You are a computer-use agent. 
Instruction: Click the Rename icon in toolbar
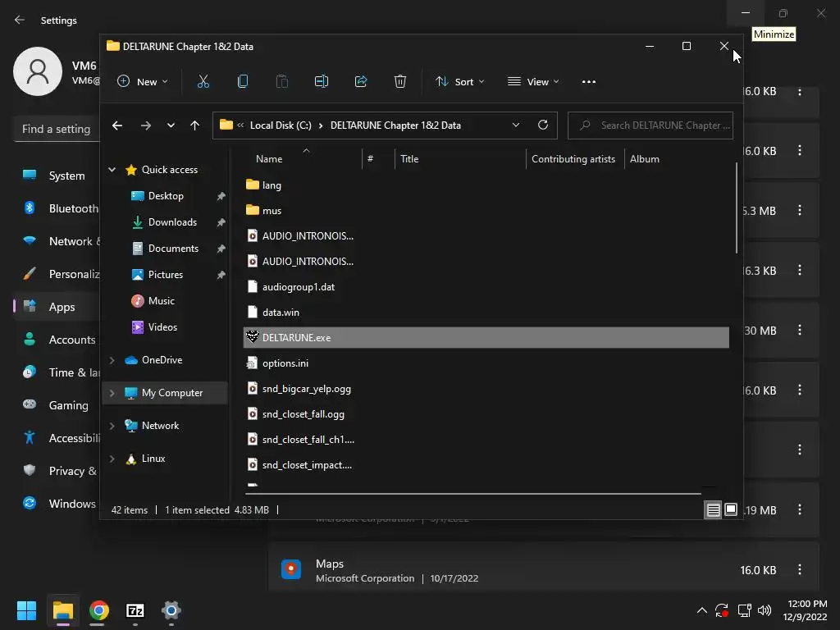[x=322, y=81]
